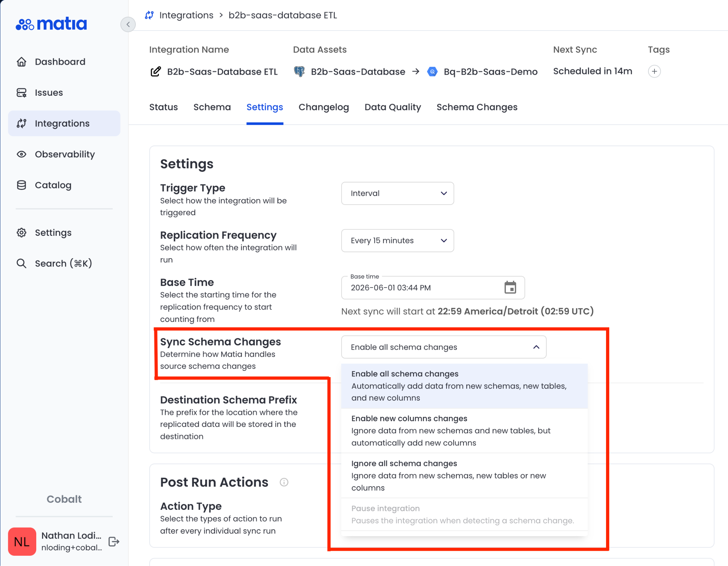Click the breadcrumb integrations icon
Image resolution: width=728 pixels, height=566 pixels.
coord(149,15)
